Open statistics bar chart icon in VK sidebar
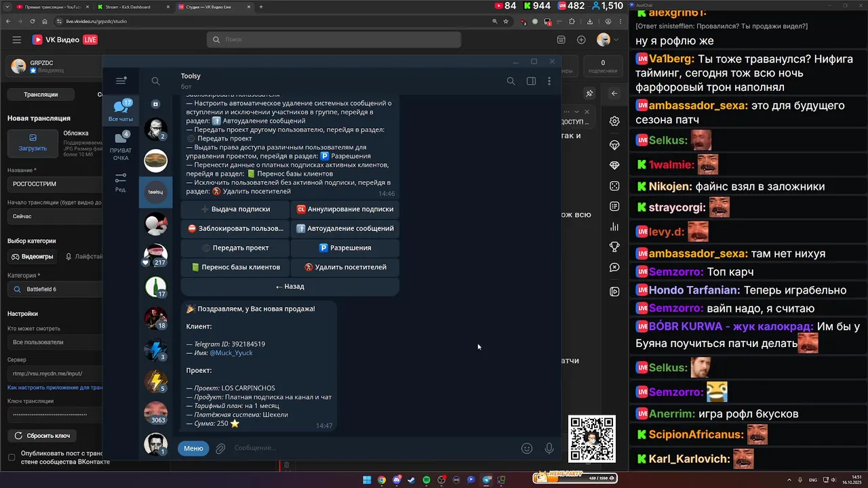 point(614,227)
